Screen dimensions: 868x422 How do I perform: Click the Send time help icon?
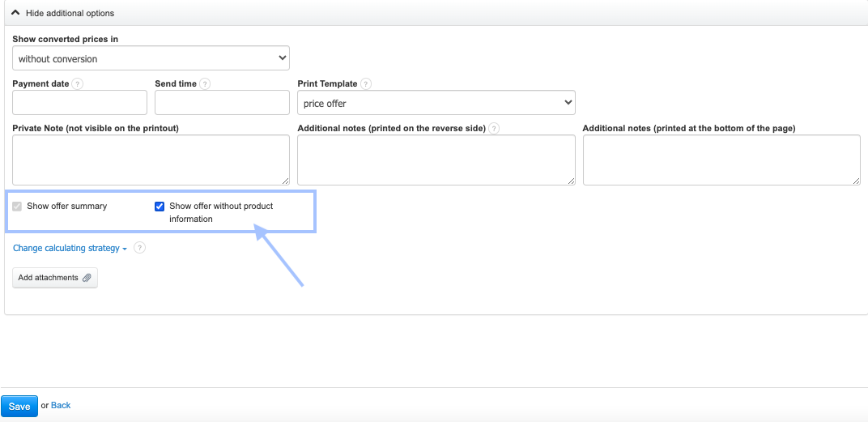point(205,83)
